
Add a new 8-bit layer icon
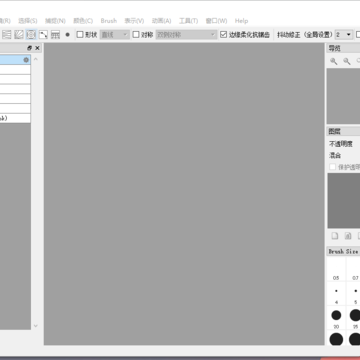coord(348,236)
